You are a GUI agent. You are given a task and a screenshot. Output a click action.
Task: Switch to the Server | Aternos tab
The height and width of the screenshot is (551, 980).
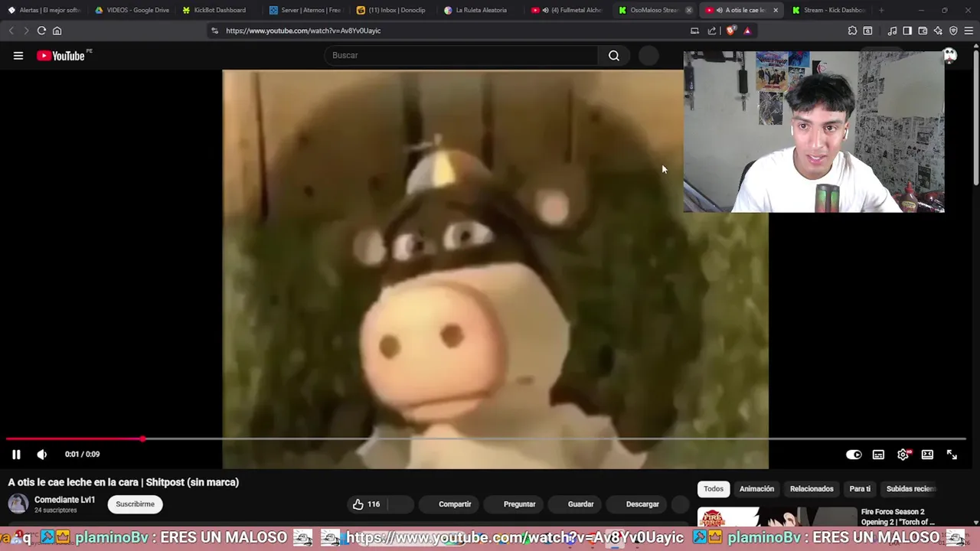pos(306,10)
